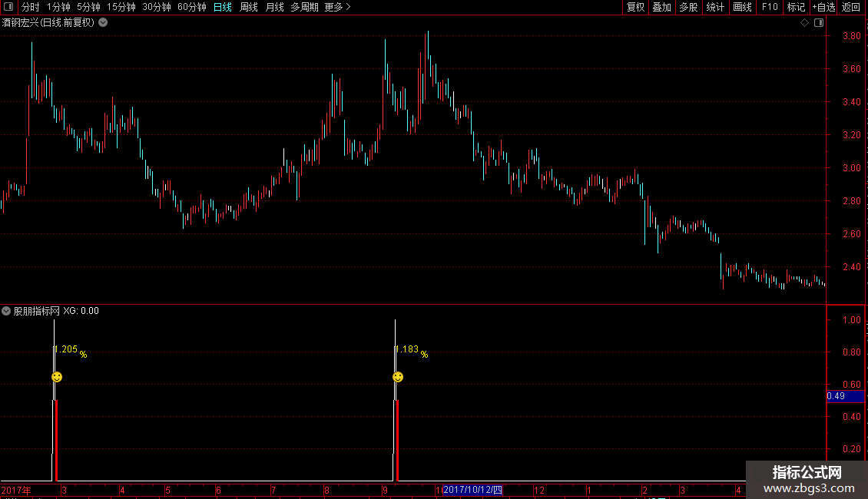
Task: Click the 1.00 indicator axis label
Action: click(x=851, y=320)
